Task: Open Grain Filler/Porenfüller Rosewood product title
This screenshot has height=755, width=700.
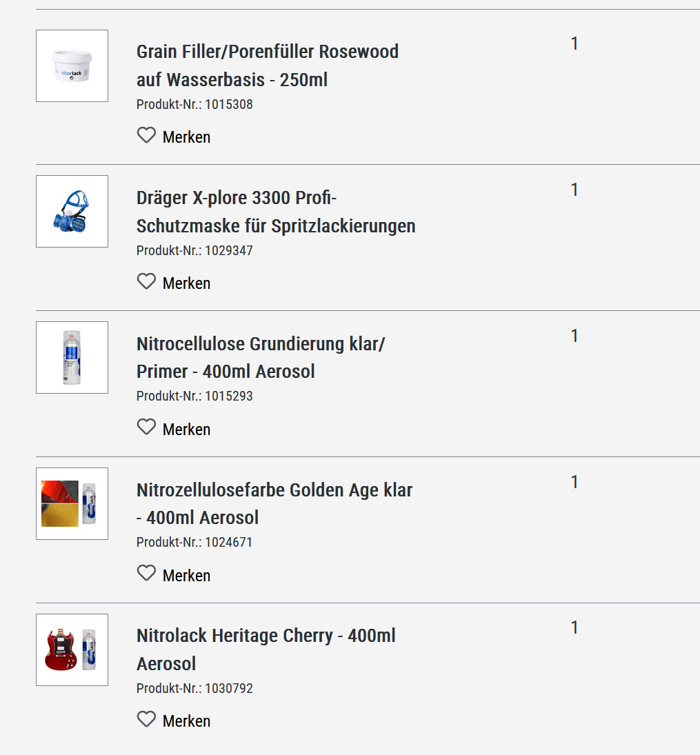Action: tap(268, 66)
